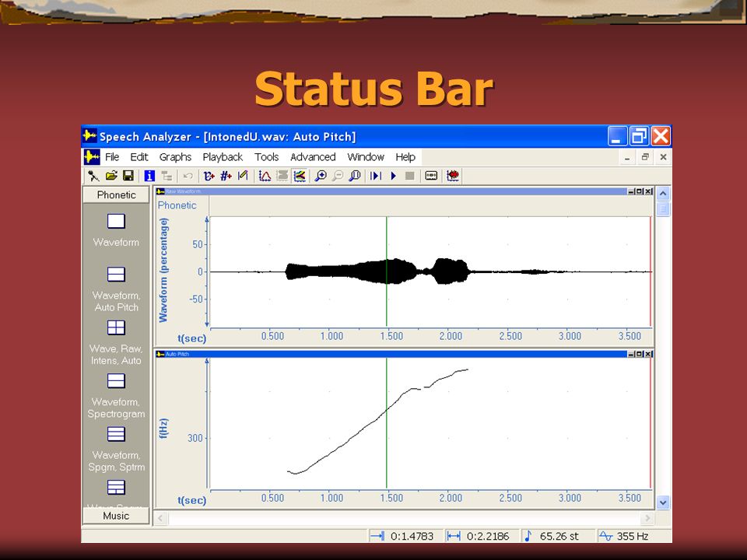Click the Phonetic label above waveform
Screen dimensions: 747x560
click(177, 205)
